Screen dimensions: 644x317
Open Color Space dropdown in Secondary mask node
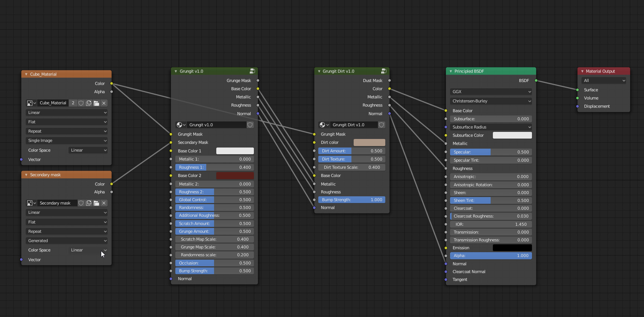pos(88,250)
